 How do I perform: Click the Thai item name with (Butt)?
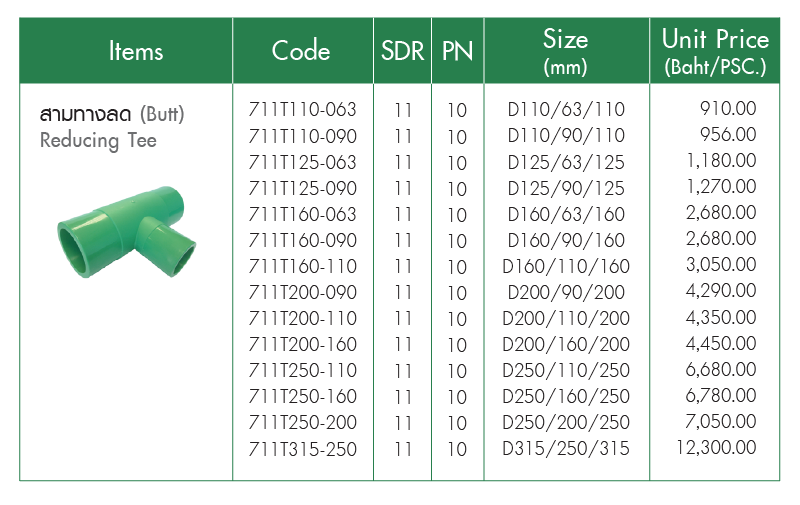click(112, 115)
